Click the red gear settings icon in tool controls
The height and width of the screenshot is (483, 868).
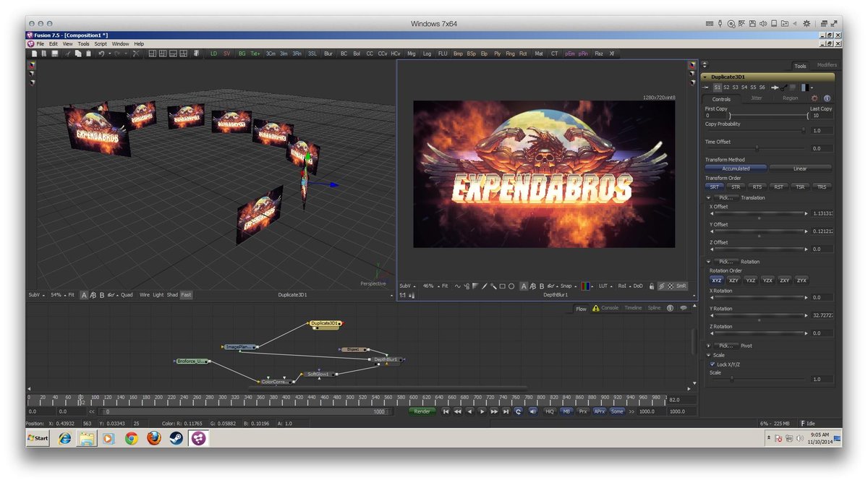[814, 98]
